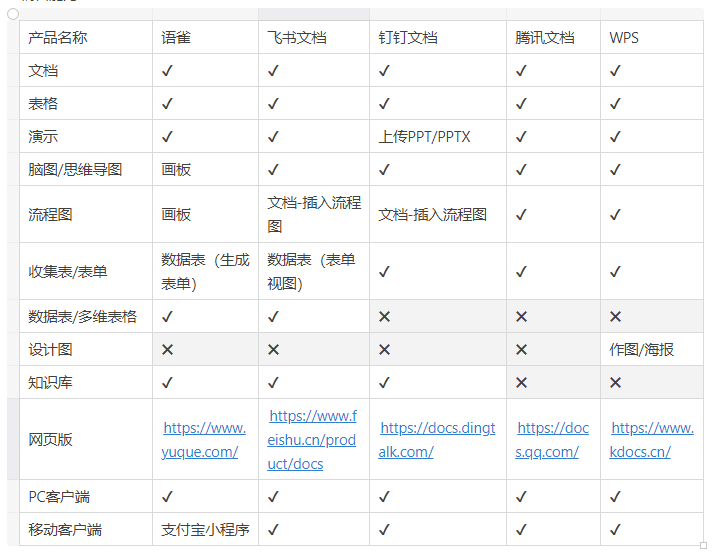This screenshot has width=716, height=556.
Task: Click the 产品名称 header cell
Action: tap(86, 37)
